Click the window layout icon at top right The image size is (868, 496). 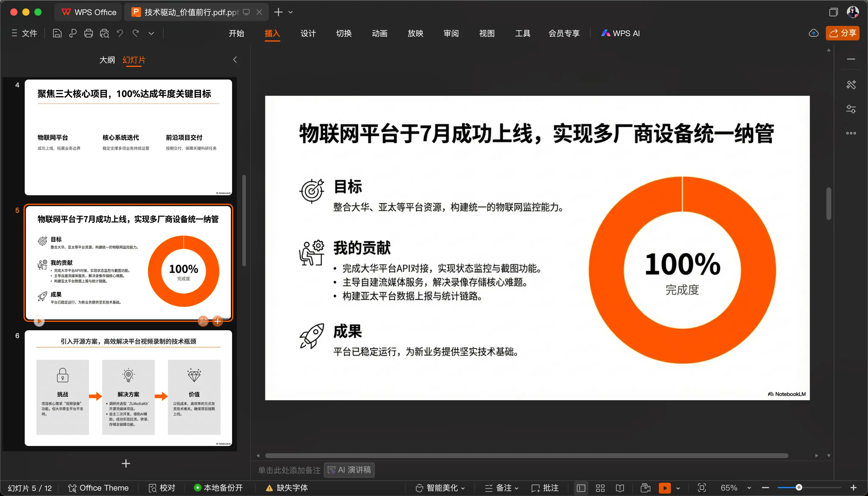click(x=833, y=12)
